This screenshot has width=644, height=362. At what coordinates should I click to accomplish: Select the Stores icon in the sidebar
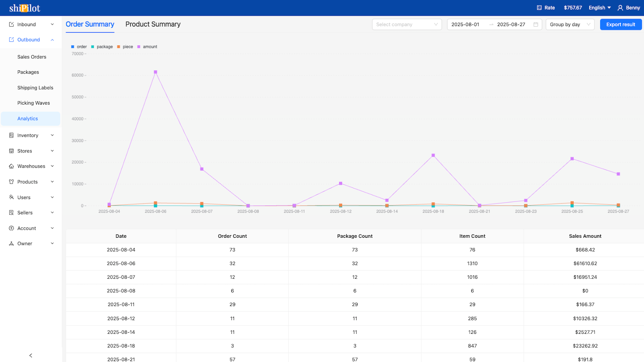pyautogui.click(x=11, y=151)
